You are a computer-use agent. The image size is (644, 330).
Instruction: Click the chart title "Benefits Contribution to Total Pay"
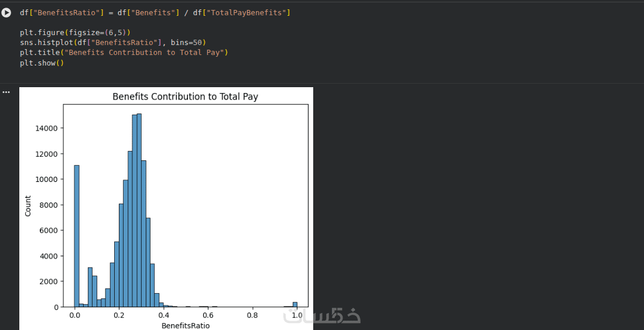pos(185,97)
